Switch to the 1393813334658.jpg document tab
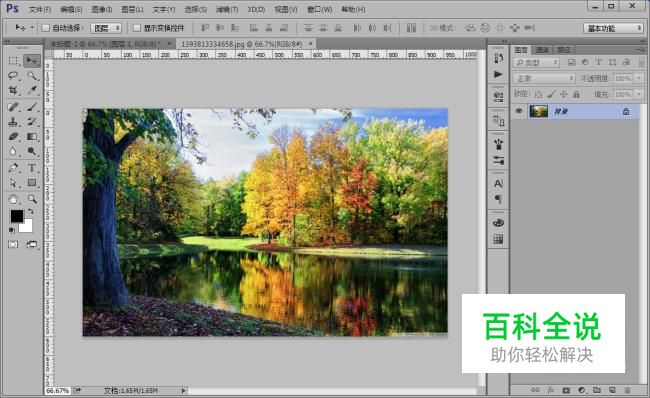 coord(241,44)
